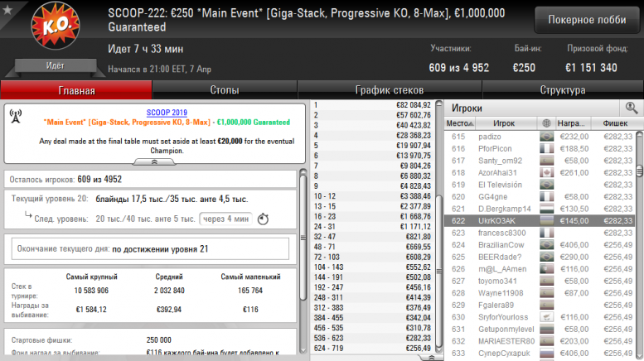Select player row GG4gne

[540, 197]
